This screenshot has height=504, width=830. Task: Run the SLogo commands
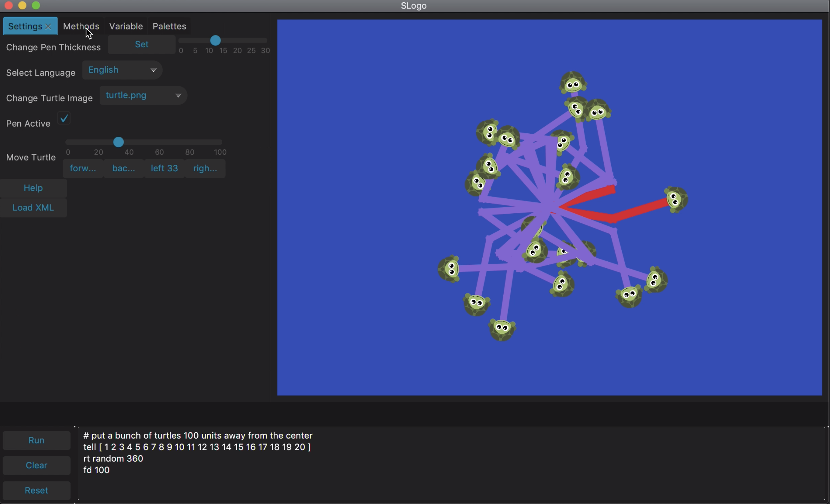coord(36,440)
